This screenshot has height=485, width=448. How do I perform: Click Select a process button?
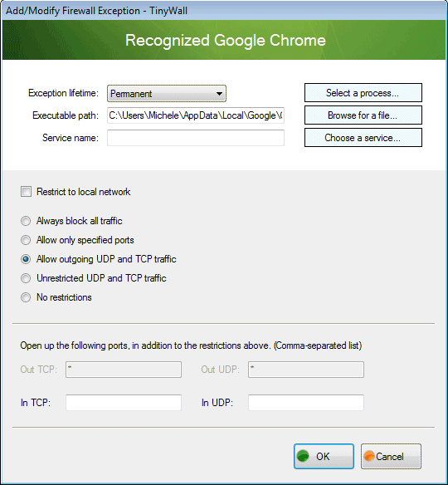pyautogui.click(x=363, y=93)
